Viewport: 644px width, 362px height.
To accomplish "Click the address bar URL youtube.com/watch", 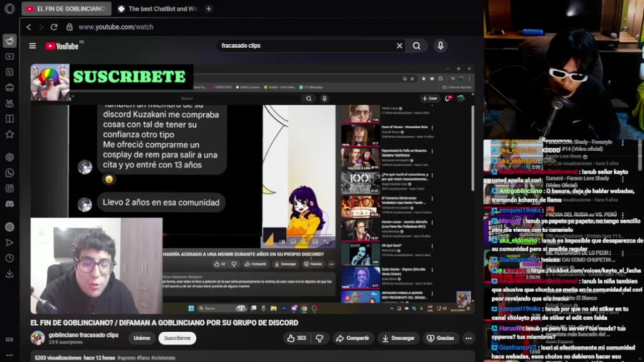I will point(116,27).
